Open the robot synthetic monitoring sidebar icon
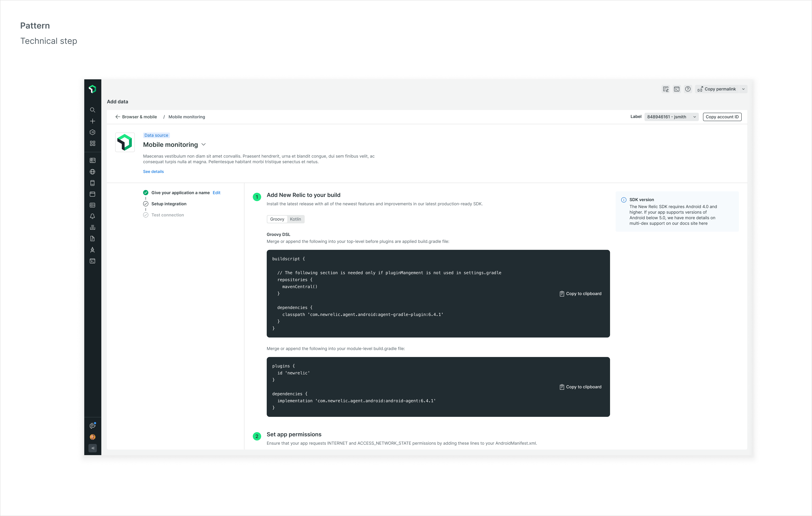Viewport: 812px width, 516px height. click(92, 250)
